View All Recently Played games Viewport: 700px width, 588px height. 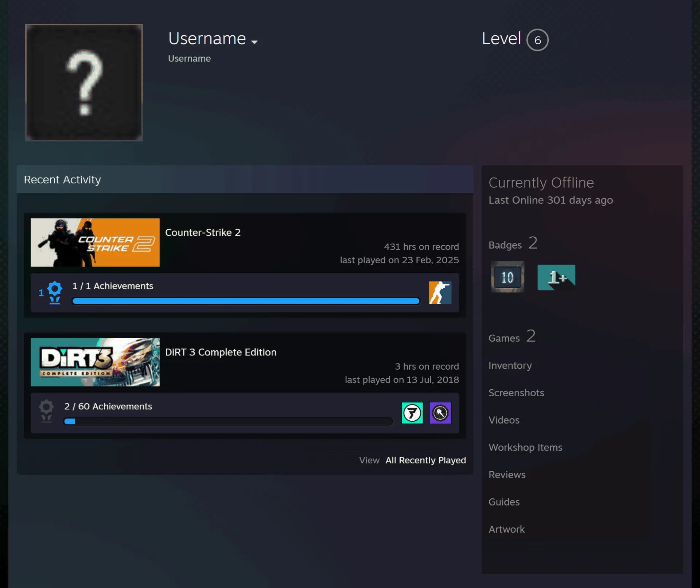point(425,460)
